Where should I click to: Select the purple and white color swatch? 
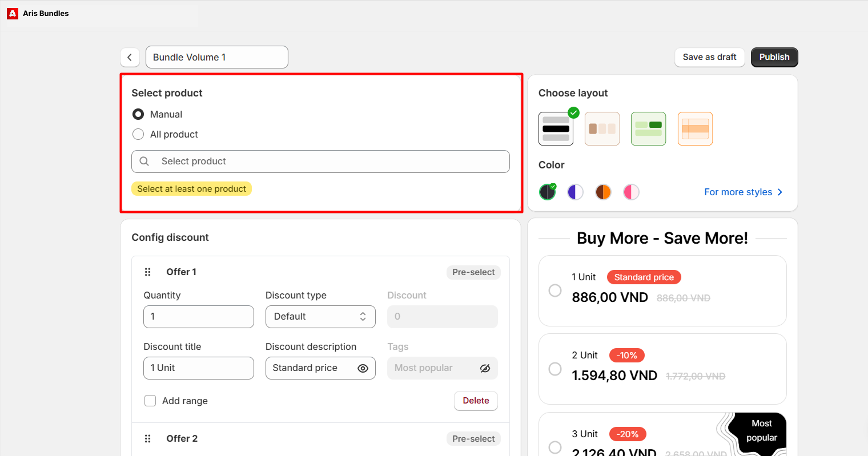point(575,192)
